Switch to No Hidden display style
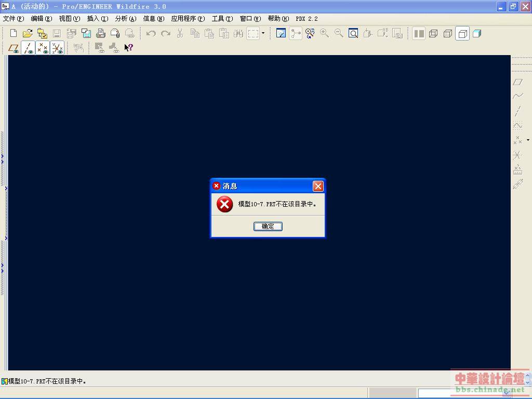532x399 pixels. point(462,33)
